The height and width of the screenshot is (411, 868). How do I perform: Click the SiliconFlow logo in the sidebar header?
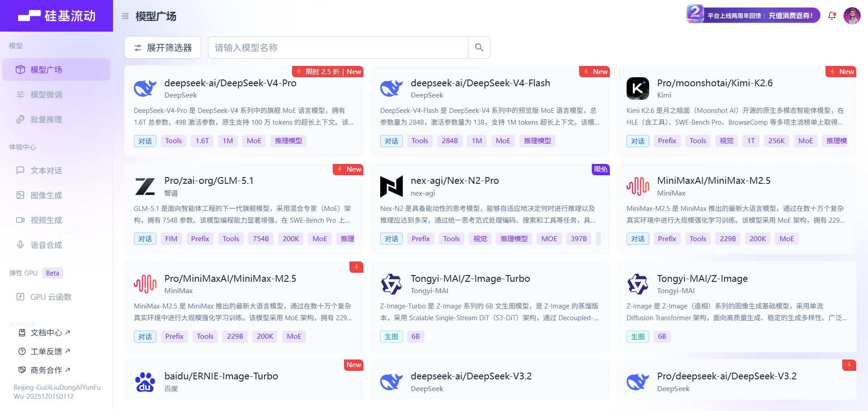[57, 16]
